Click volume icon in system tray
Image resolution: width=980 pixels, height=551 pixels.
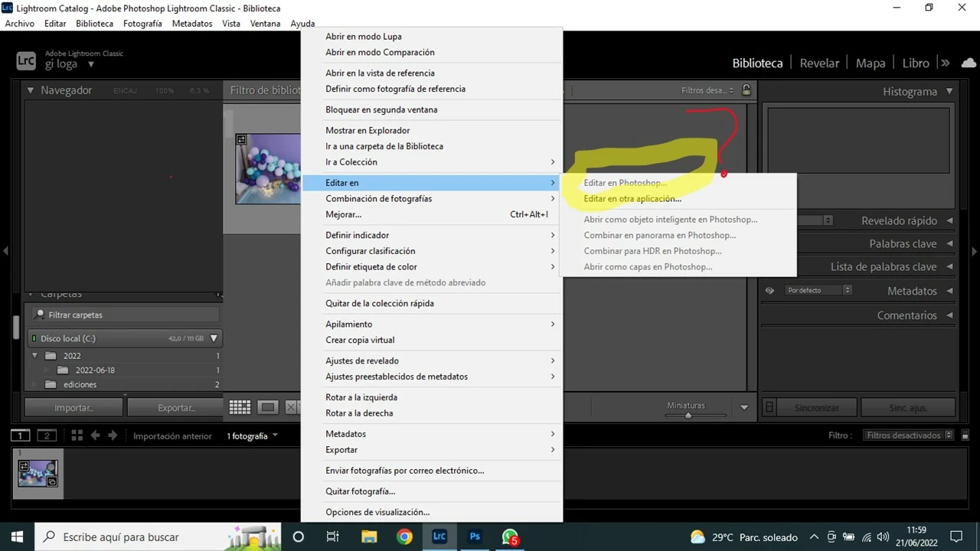coord(883,537)
